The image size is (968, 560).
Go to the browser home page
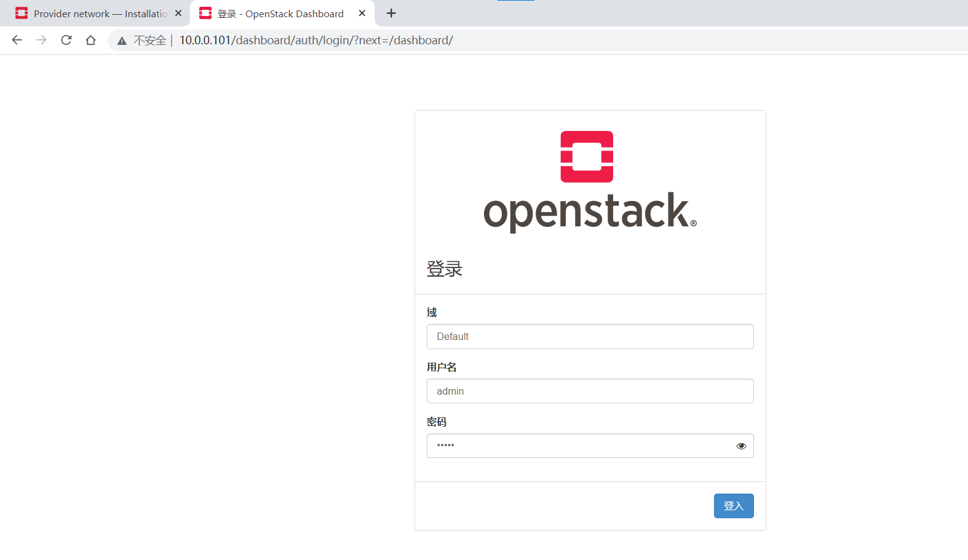(90, 40)
